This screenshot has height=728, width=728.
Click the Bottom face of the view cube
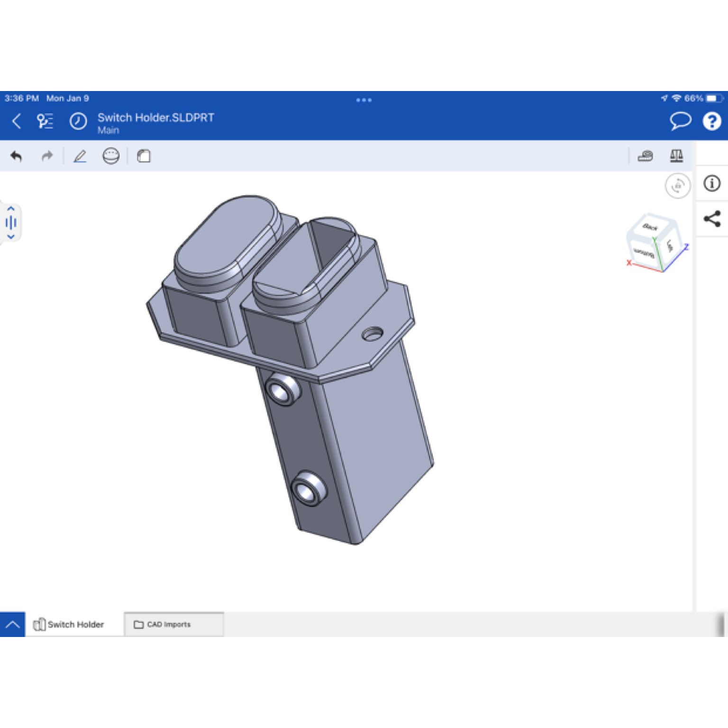(x=643, y=252)
